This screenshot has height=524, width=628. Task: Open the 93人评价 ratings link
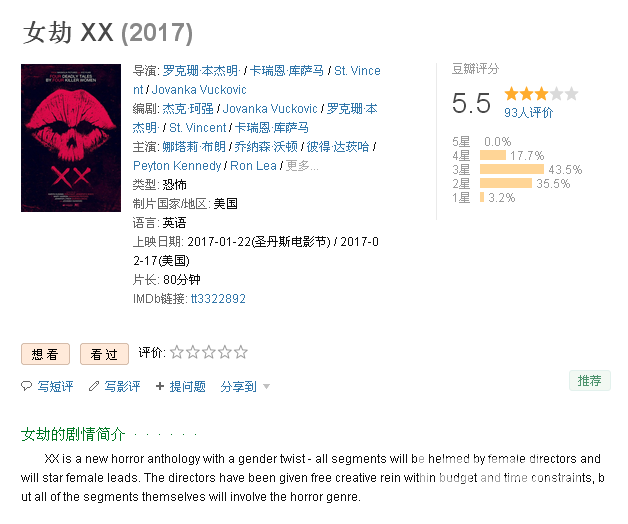pos(528,113)
